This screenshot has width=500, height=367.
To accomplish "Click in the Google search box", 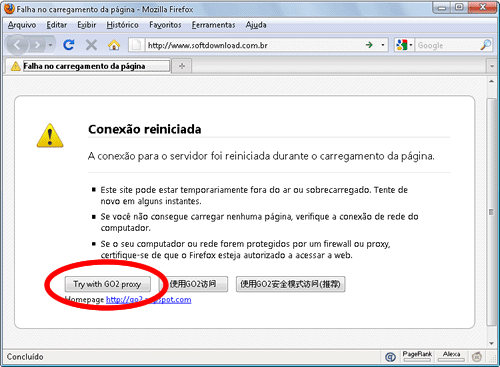I will point(447,45).
